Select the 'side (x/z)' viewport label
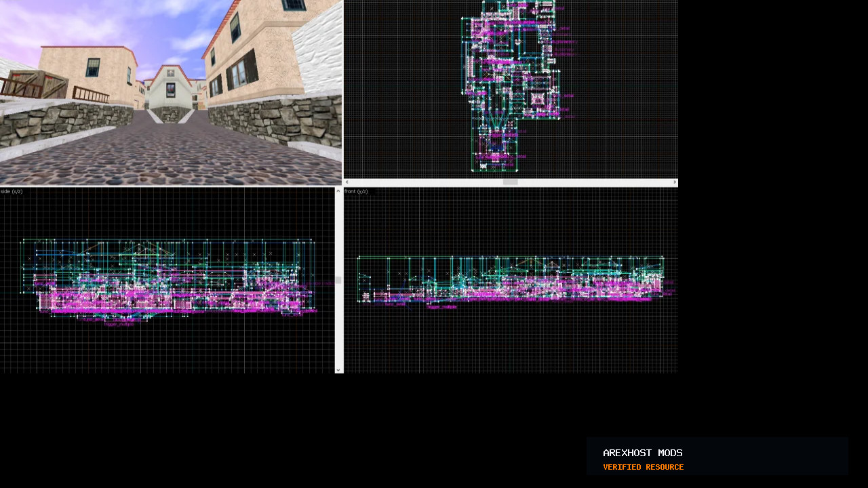The width and height of the screenshot is (868, 488). coord(12,192)
